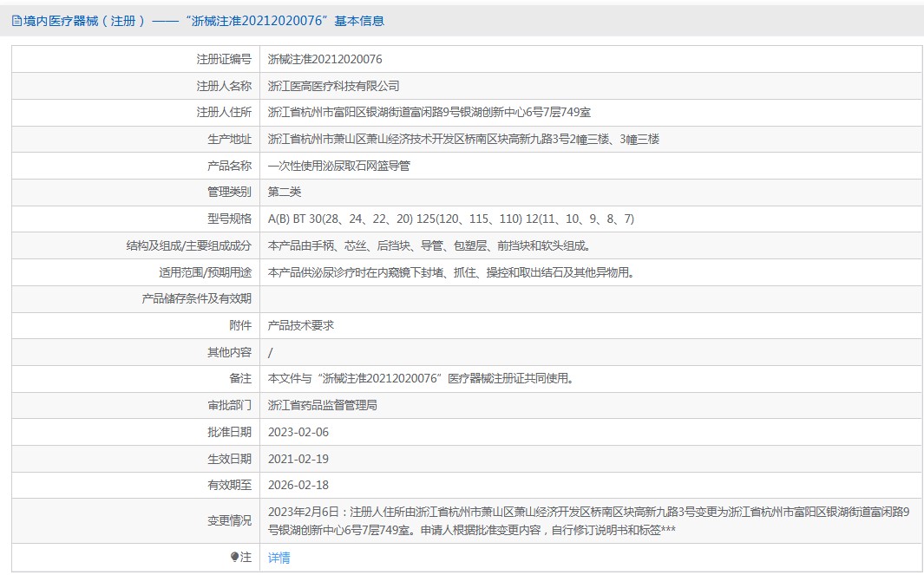Click the 批准日期 row label
The image size is (924, 575).
click(x=229, y=432)
